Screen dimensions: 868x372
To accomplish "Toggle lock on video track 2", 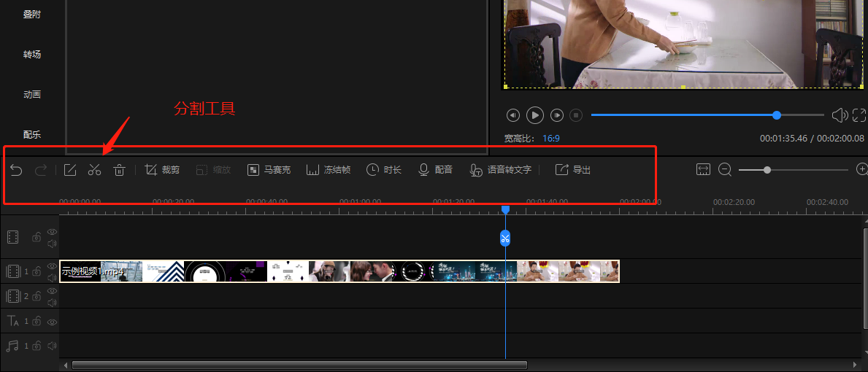I will pyautogui.click(x=37, y=295).
